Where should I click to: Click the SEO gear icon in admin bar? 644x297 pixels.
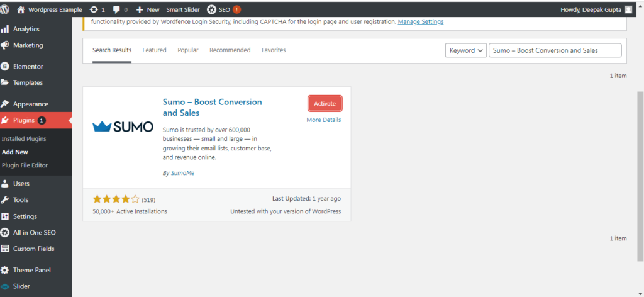tap(211, 9)
